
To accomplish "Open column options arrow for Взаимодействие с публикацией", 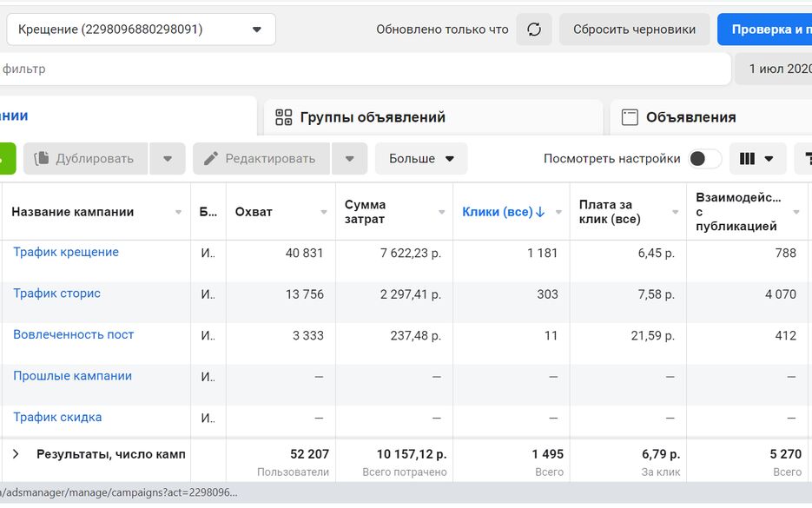I will (796, 212).
